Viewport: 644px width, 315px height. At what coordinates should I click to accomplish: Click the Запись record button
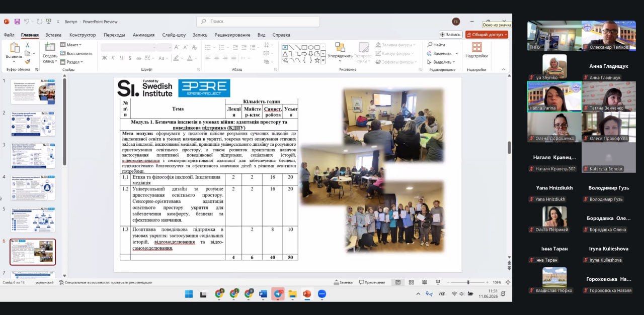point(451,35)
